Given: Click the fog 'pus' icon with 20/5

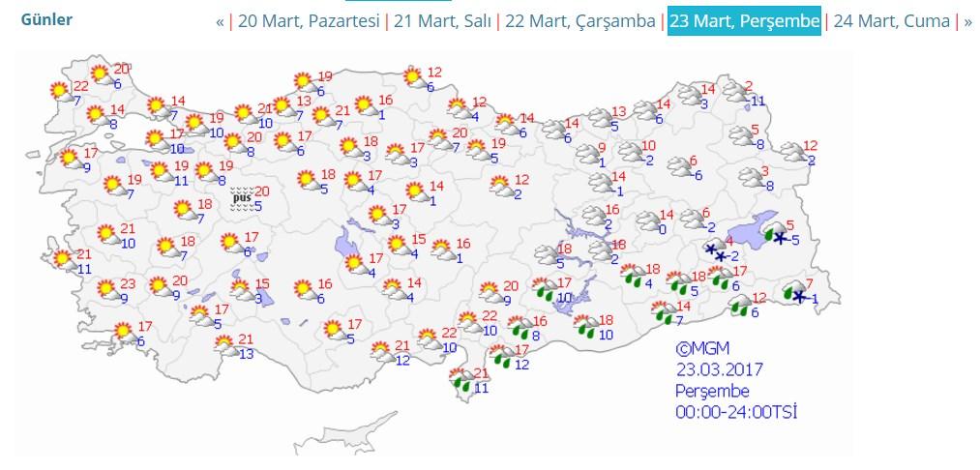Looking at the screenshot, I should tap(242, 199).
